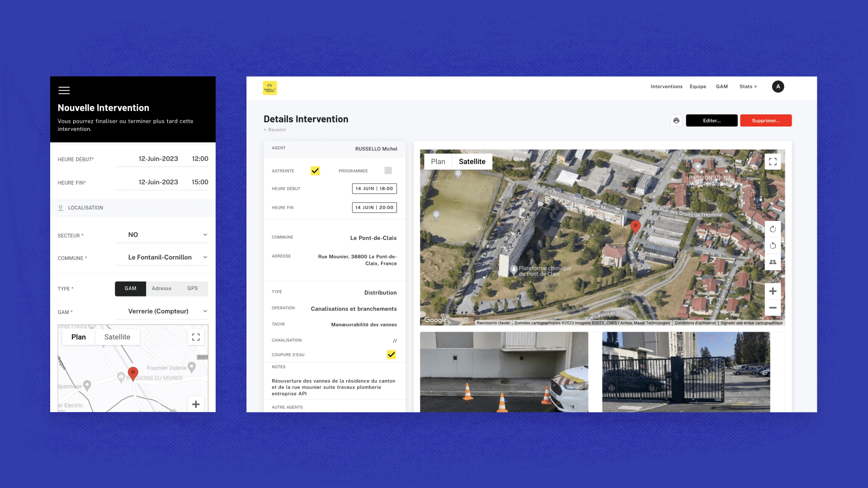868x488 pixels.
Task: Click the rotate counterclockwise map icon
Action: 773,245
